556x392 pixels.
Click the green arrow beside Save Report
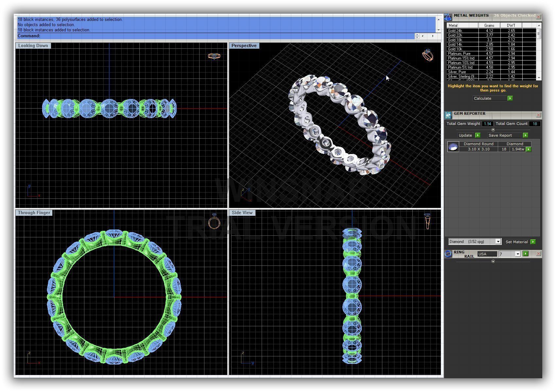525,135
